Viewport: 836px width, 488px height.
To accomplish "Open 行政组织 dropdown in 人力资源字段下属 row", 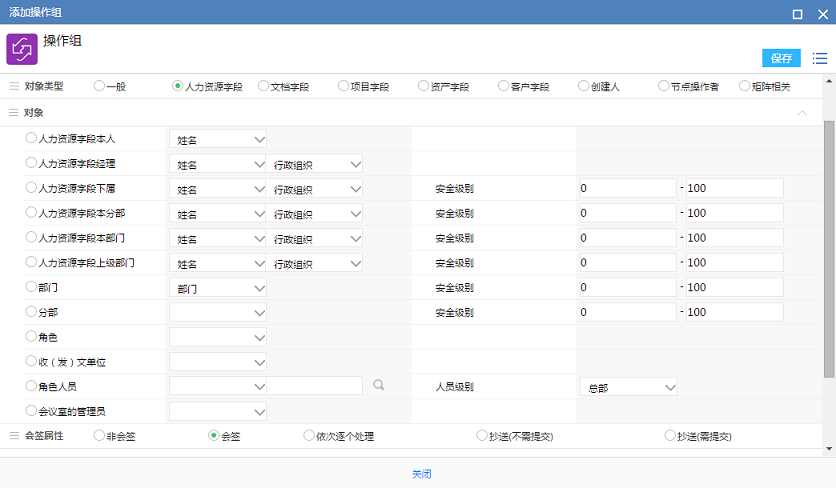I will [x=315, y=189].
